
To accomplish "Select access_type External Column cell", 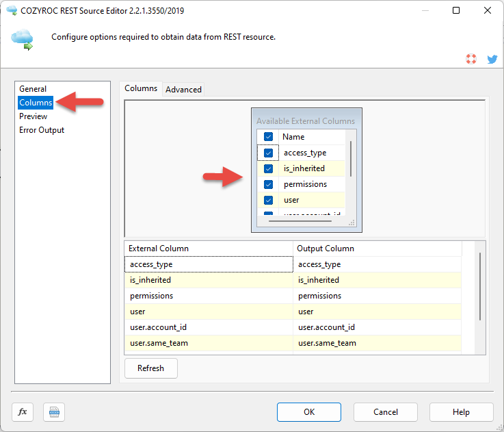I will [209, 264].
